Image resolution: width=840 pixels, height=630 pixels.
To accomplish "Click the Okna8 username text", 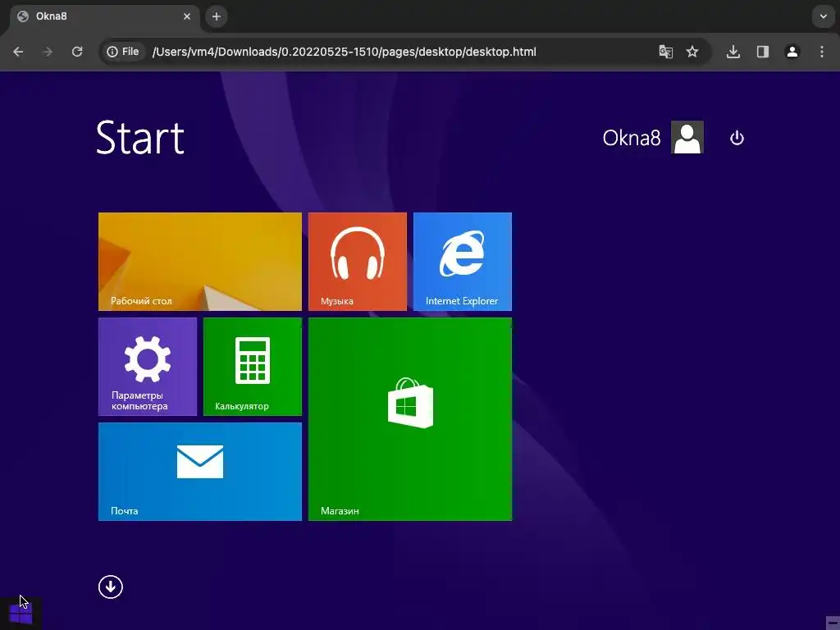I will click(x=632, y=138).
